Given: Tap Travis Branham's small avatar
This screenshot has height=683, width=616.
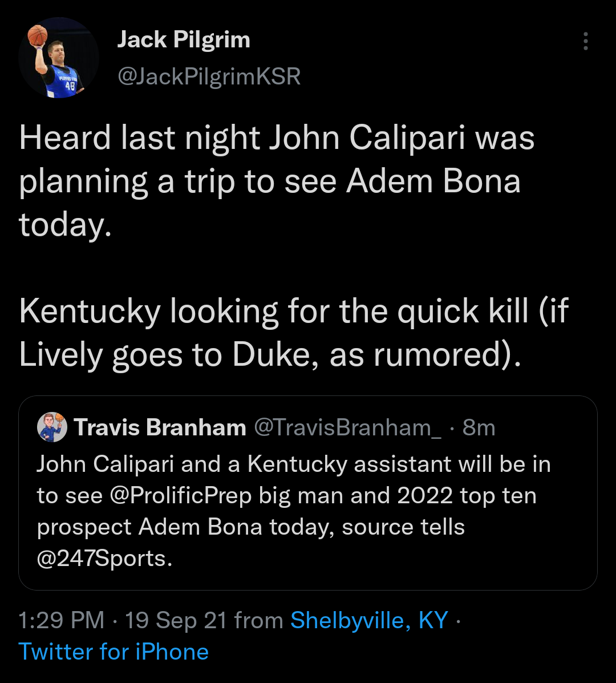Looking at the screenshot, I should (52, 427).
